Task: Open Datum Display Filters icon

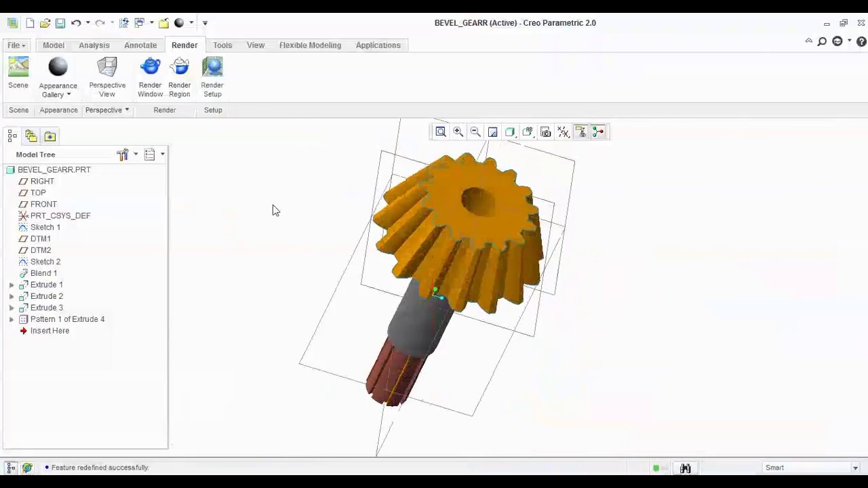Action: [564, 132]
